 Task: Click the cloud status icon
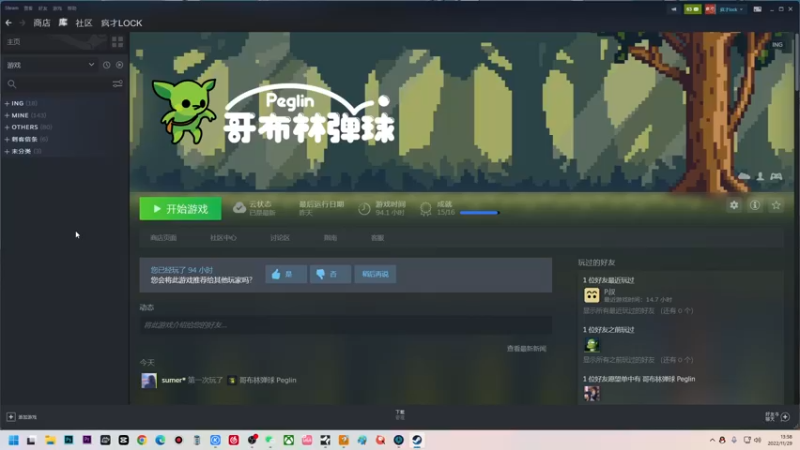pyautogui.click(x=239, y=208)
